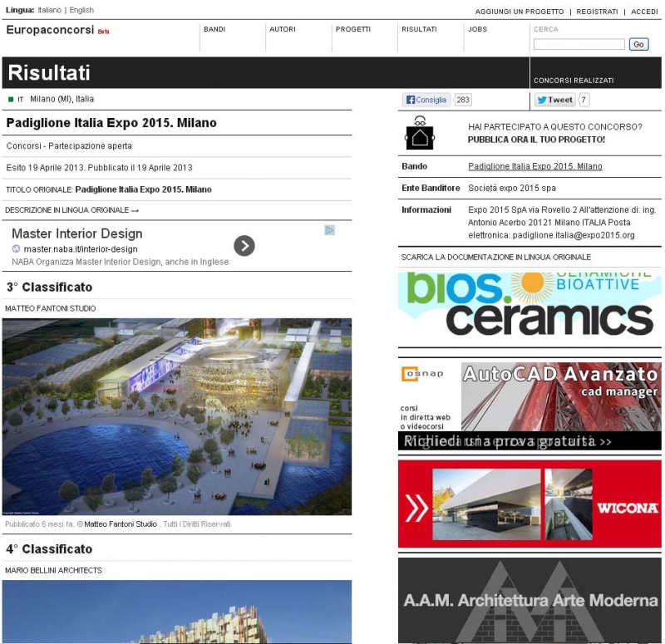Go to Progetti section

353,29
